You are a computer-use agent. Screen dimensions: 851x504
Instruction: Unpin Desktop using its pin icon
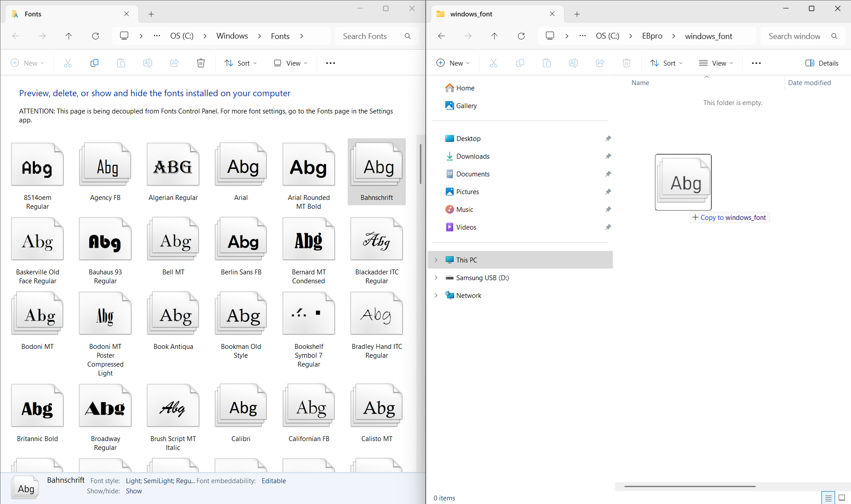tap(608, 138)
